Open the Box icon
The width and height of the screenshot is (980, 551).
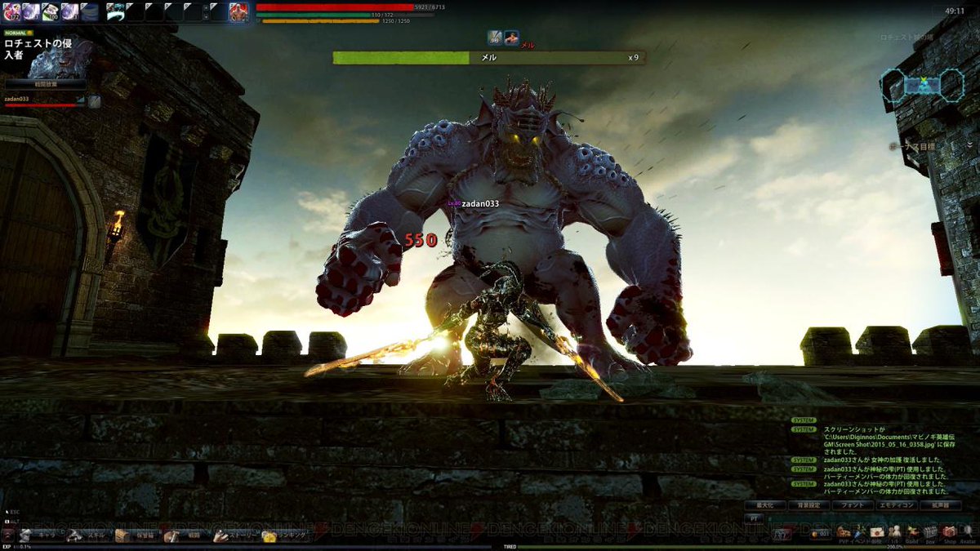[x=930, y=532]
